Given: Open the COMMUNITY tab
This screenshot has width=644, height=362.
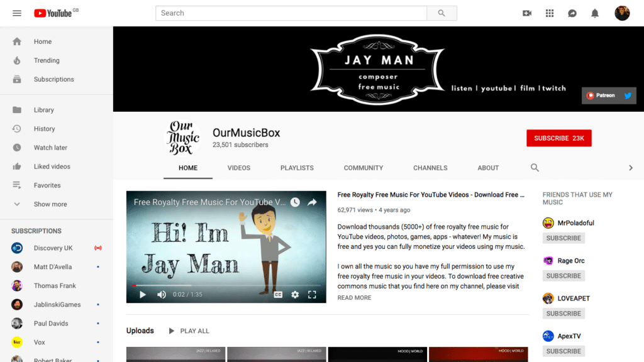Looking at the screenshot, I should 363,168.
